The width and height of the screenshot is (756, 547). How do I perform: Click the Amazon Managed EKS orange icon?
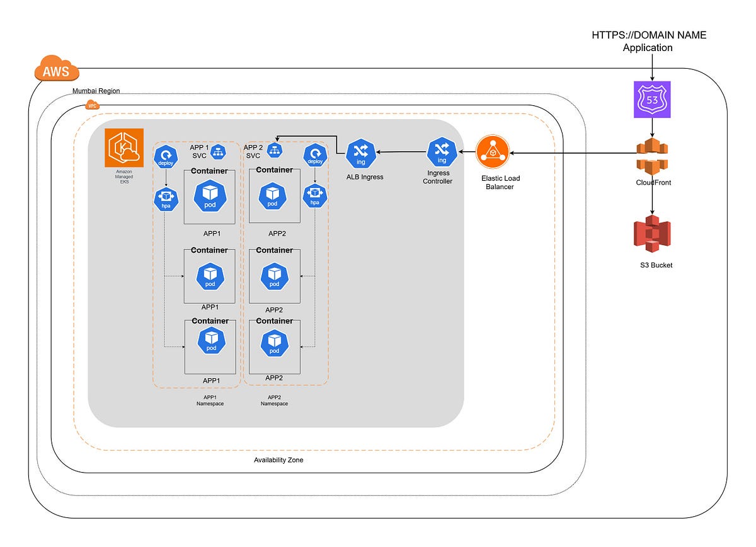coord(125,148)
